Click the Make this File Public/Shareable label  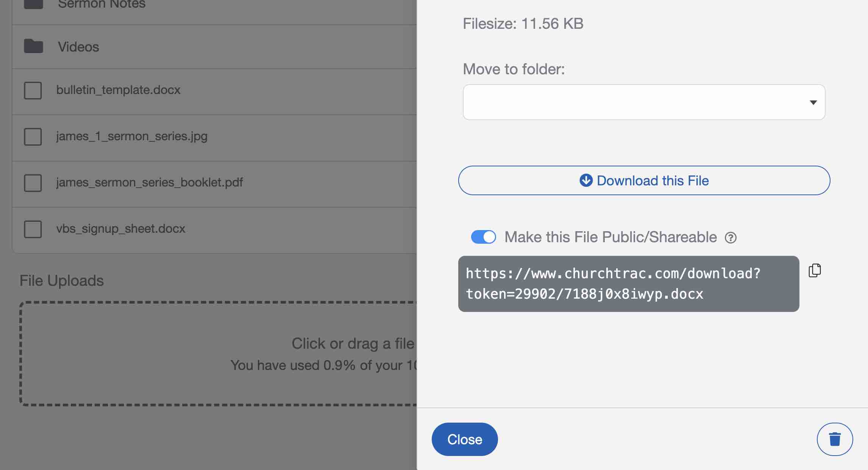point(610,237)
